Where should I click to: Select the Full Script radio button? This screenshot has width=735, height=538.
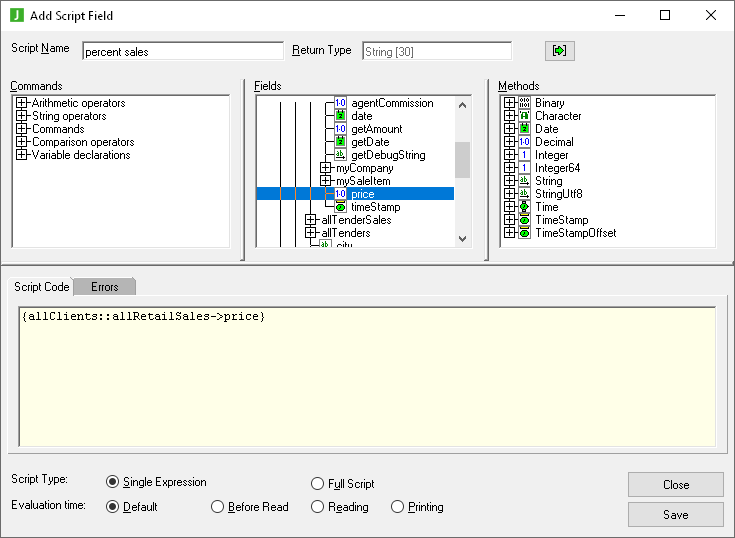[318, 483]
